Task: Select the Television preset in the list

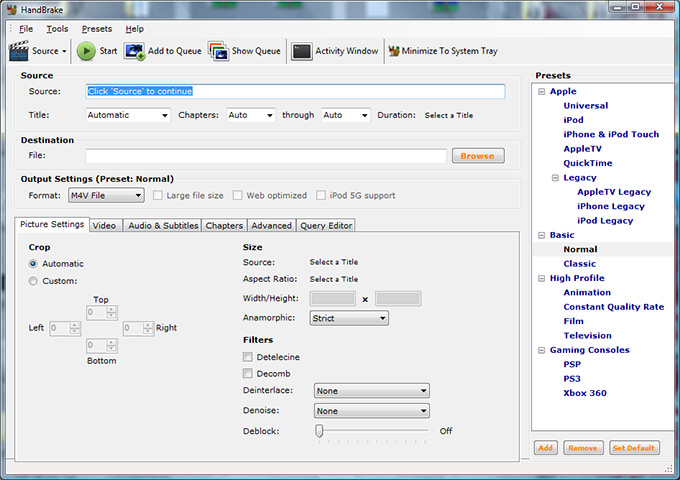Action: click(587, 336)
